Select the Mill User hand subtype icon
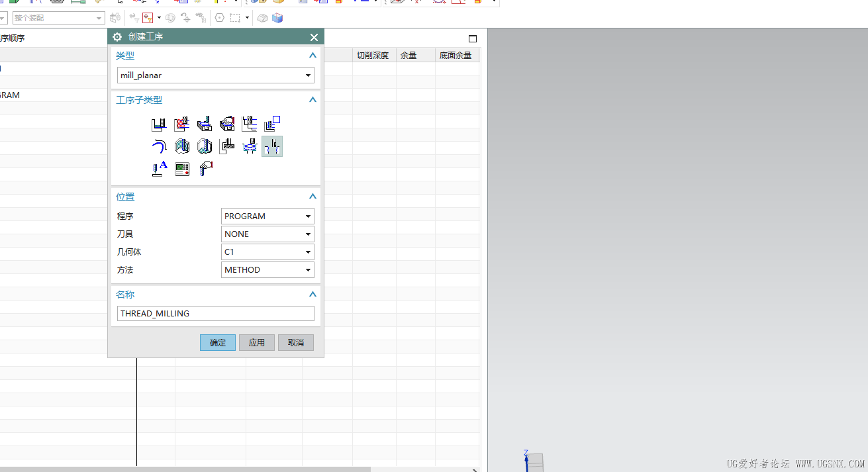Screen dimensions: 868x472 [x=205, y=169]
